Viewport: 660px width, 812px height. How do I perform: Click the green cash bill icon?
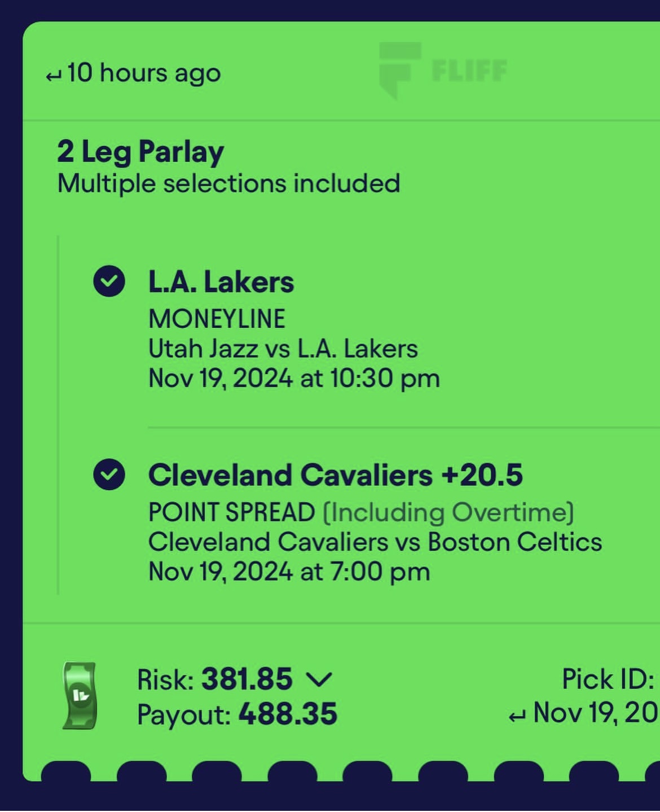tap(80, 696)
